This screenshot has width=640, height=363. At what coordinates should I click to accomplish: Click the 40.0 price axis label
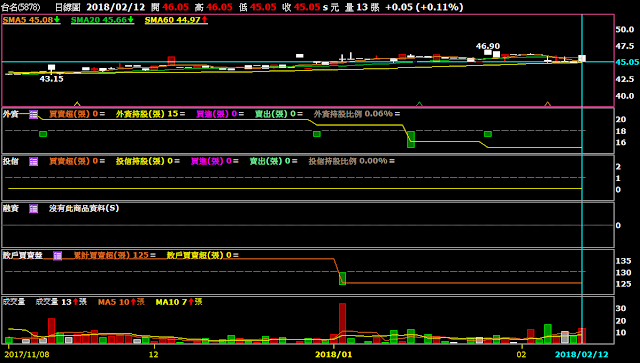coord(624,96)
